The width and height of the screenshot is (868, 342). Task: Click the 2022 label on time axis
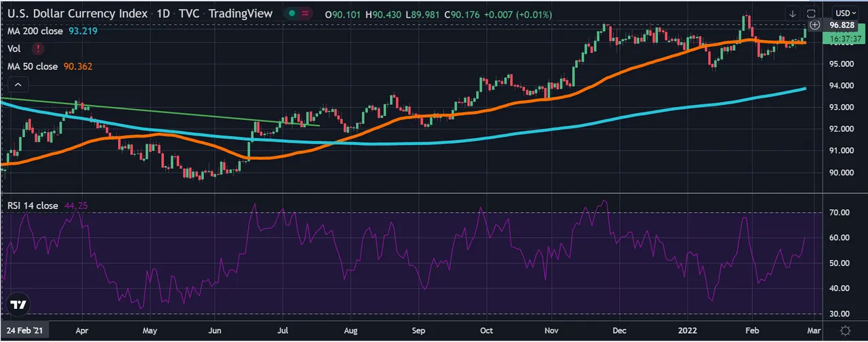click(689, 331)
